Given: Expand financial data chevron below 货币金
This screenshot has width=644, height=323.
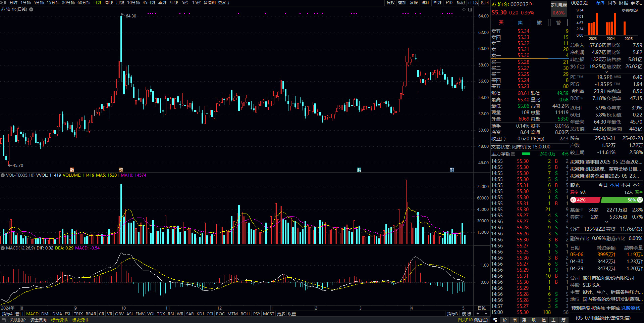Looking at the screenshot, I should click(606, 72).
